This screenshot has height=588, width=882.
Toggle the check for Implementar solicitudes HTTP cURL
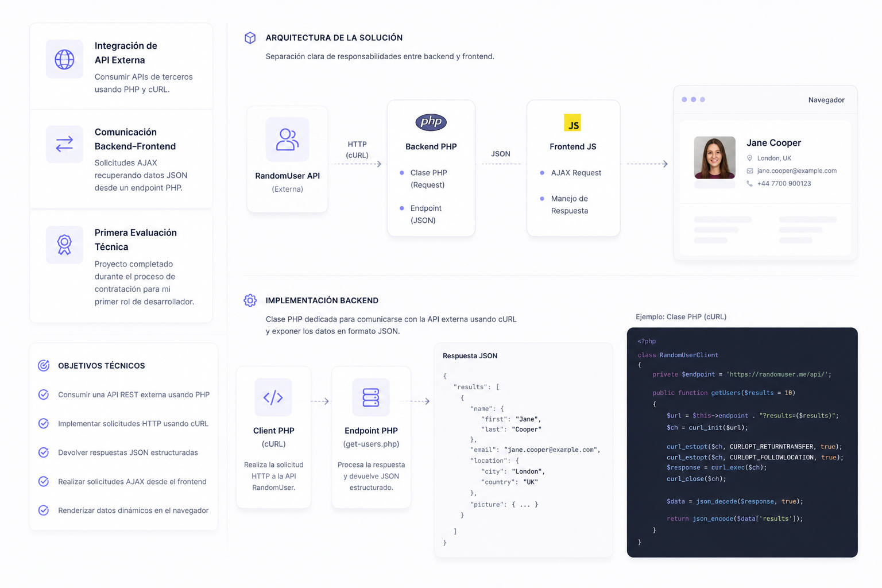click(44, 423)
